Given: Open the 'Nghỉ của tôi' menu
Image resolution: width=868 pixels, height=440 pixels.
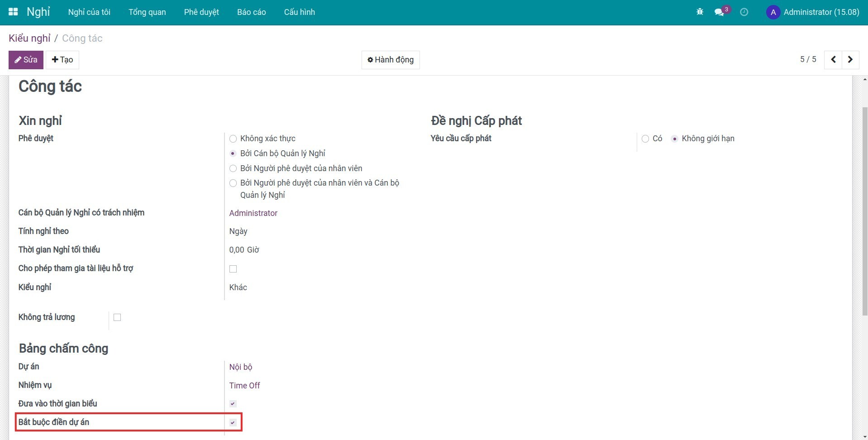Looking at the screenshot, I should point(89,12).
